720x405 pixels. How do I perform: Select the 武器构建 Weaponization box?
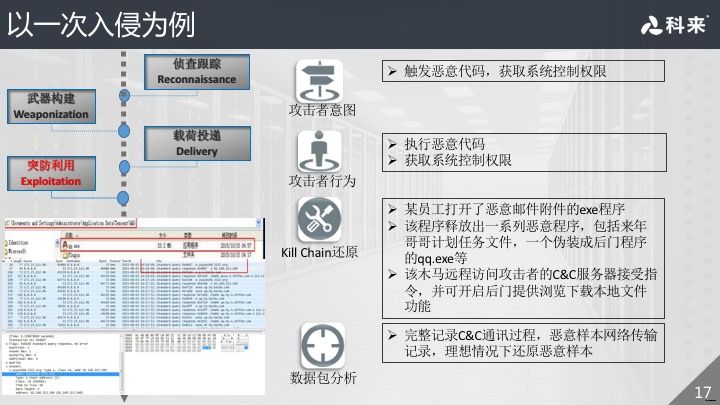click(x=51, y=107)
